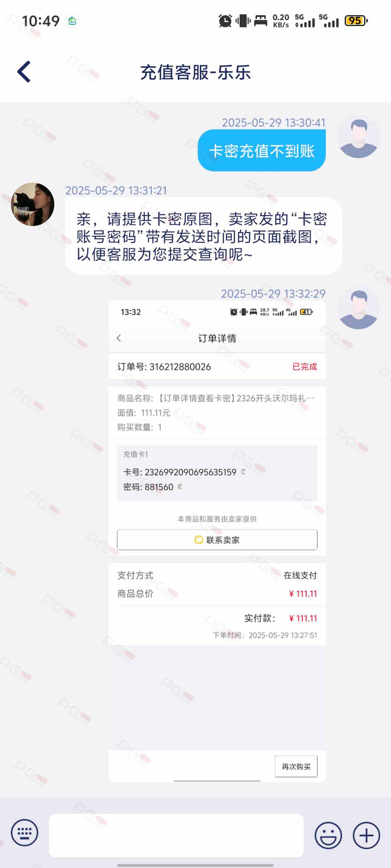This screenshot has height=868, width=391.
Task: Tap the copy icon beside card number
Action: click(x=243, y=472)
